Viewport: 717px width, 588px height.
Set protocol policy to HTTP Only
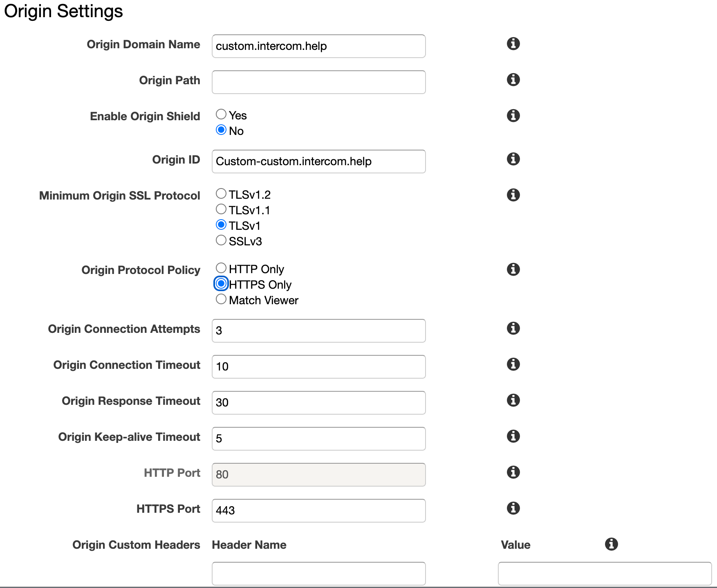click(221, 268)
